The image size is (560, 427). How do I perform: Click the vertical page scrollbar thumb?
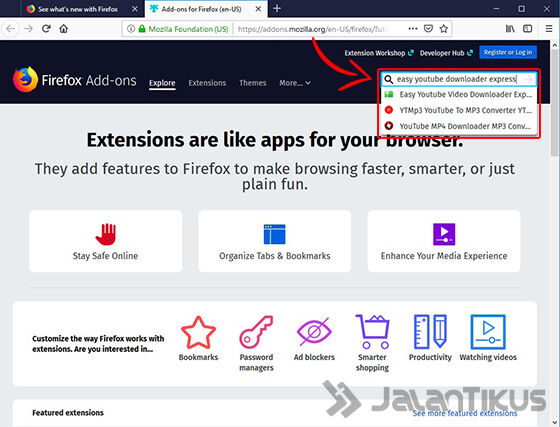[x=554, y=104]
